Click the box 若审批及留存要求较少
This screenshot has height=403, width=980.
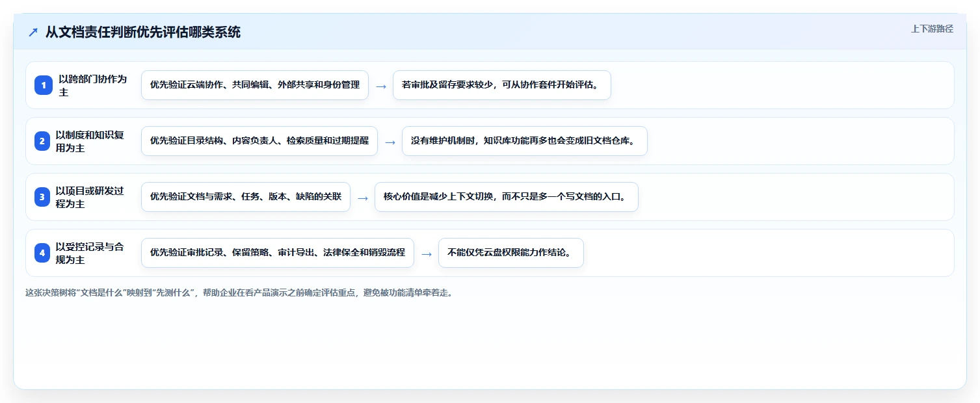click(502, 85)
